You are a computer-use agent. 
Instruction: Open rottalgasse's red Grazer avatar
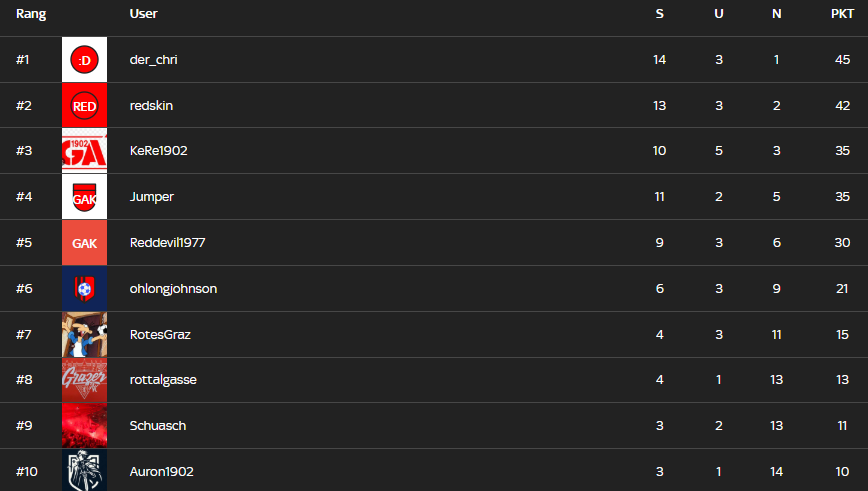pyautogui.click(x=84, y=380)
